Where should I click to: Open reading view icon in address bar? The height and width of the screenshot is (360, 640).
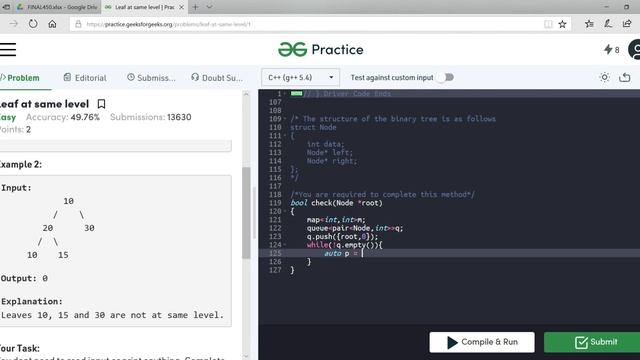click(548, 24)
